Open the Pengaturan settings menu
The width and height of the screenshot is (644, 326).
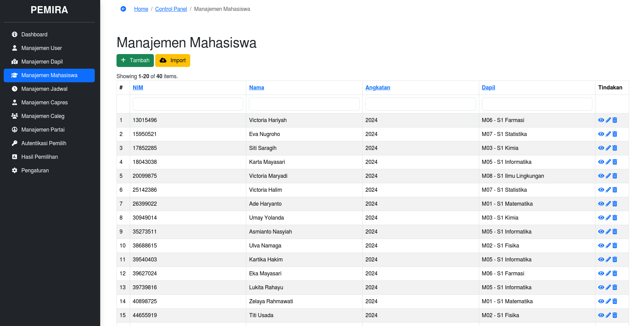[x=35, y=170]
